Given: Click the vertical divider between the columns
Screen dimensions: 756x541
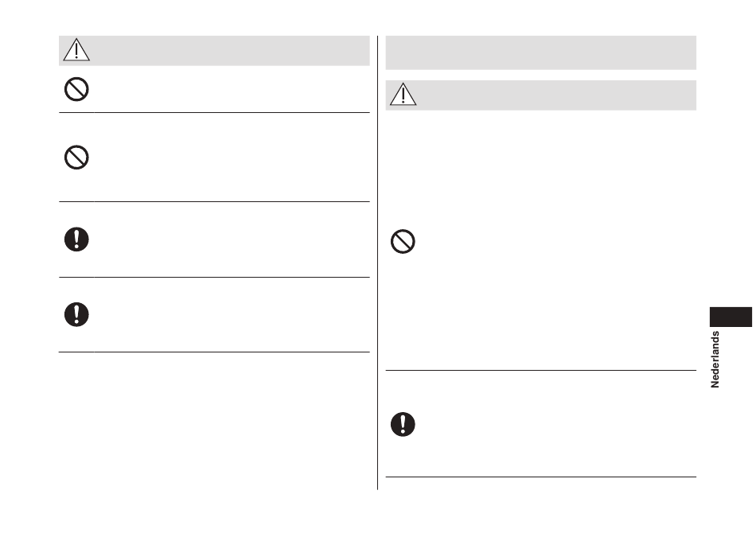Looking at the screenshot, I should tap(377, 263).
